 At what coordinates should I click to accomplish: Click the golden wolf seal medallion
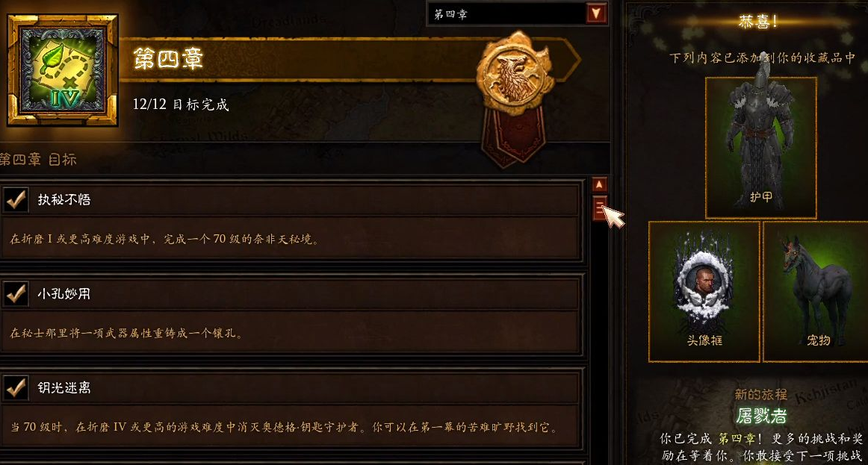[515, 73]
